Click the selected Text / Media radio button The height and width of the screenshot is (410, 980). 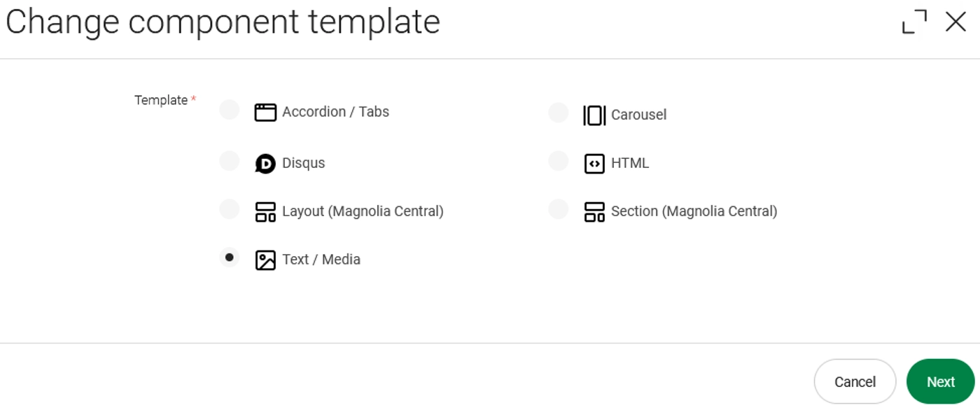point(230,257)
